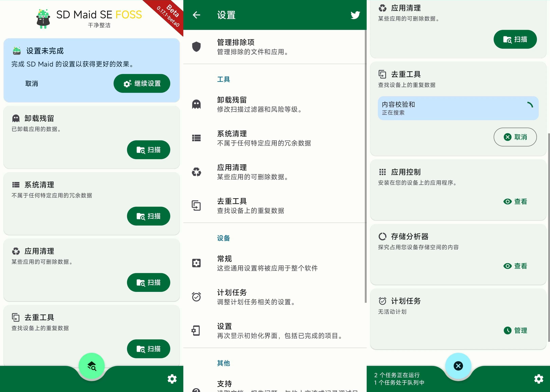Viewport: 550px width, 392px height.
Task: Tap the cyan floating cancel-tasks button
Action: (x=458, y=366)
